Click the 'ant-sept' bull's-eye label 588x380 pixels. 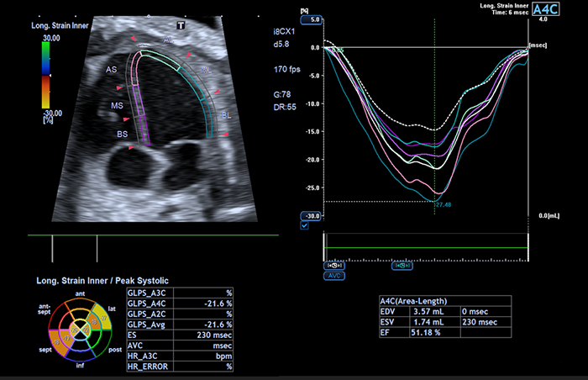45,309
